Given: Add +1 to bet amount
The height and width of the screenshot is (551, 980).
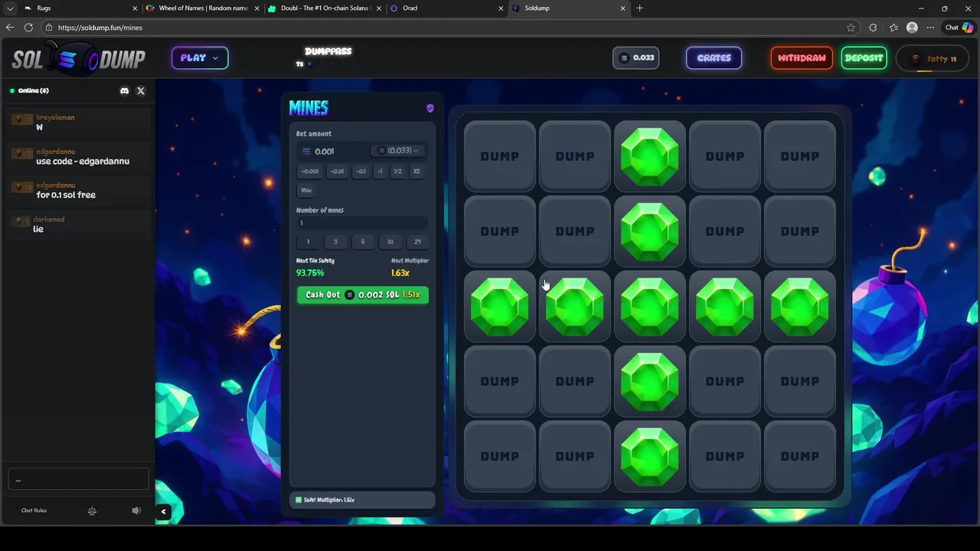Looking at the screenshot, I should (380, 171).
